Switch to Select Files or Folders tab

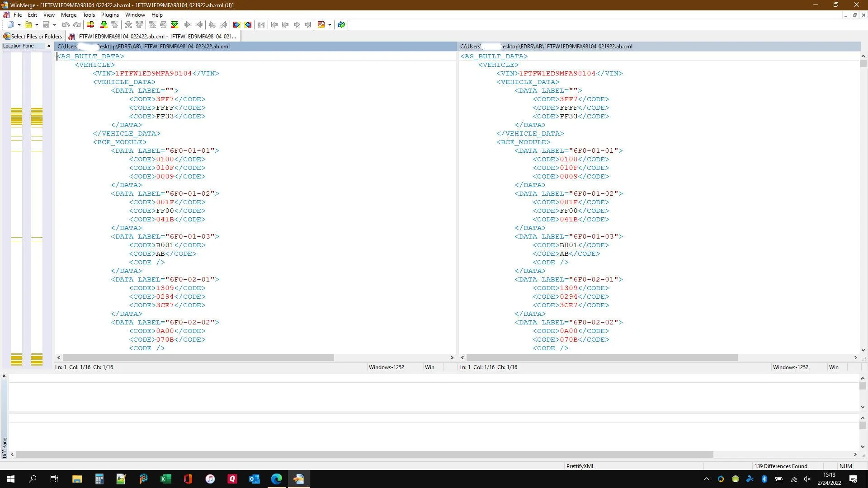33,36
